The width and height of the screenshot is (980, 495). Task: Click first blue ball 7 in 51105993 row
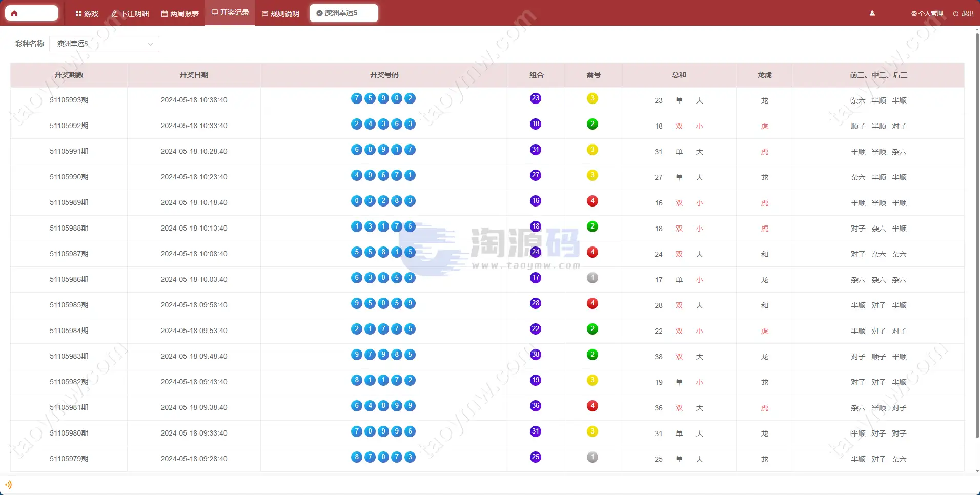(357, 98)
